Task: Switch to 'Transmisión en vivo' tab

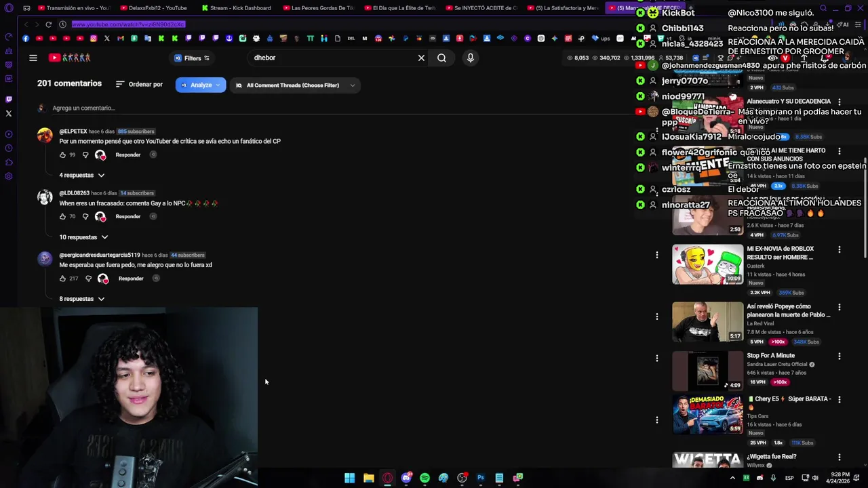Action: tap(73, 8)
